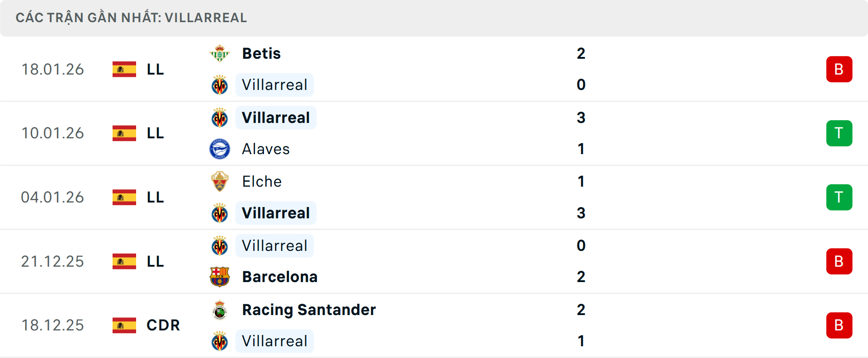Click the Alaves club crest icon
868x358 pixels.
click(x=220, y=149)
